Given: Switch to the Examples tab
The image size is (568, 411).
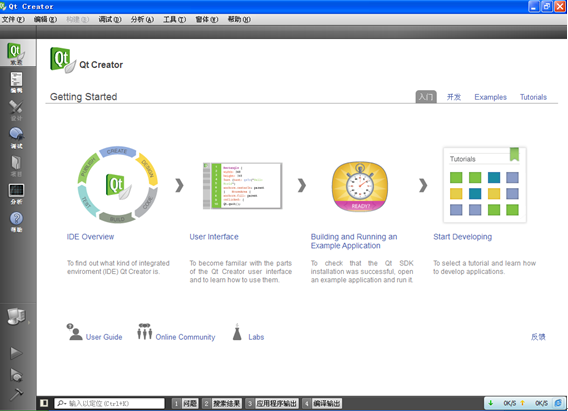Looking at the screenshot, I should pos(490,97).
